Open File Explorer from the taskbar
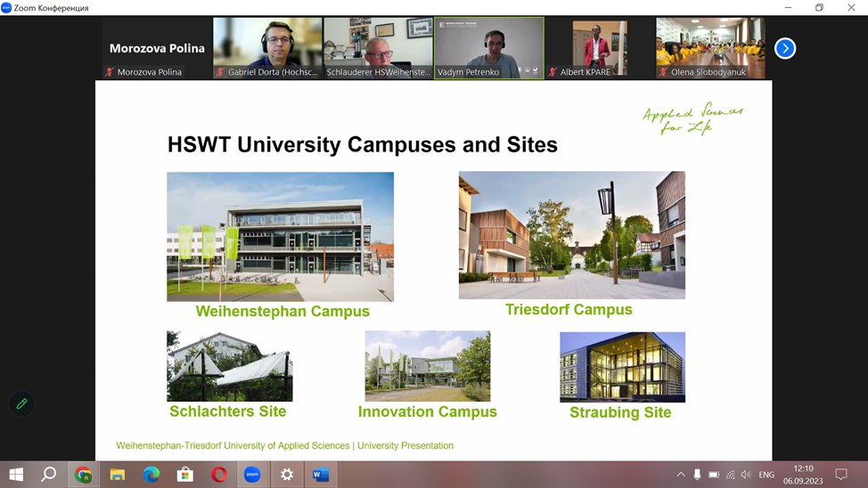The image size is (868, 488). point(117,475)
